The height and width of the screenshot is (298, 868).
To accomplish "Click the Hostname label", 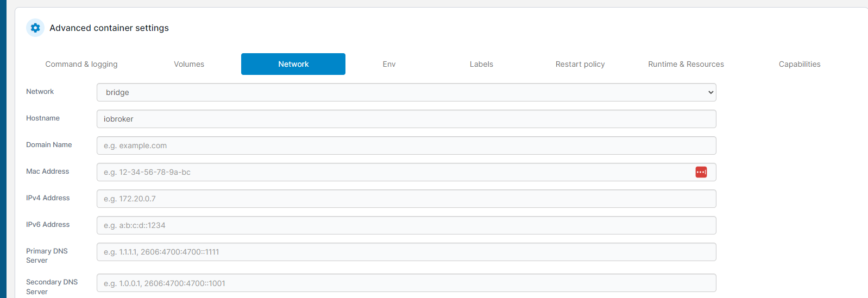I will (43, 118).
